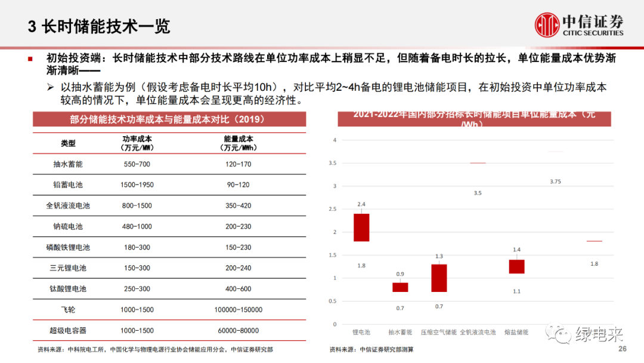Click the 120-170 energy cost cell
The image size is (644, 363).
[x=238, y=164]
